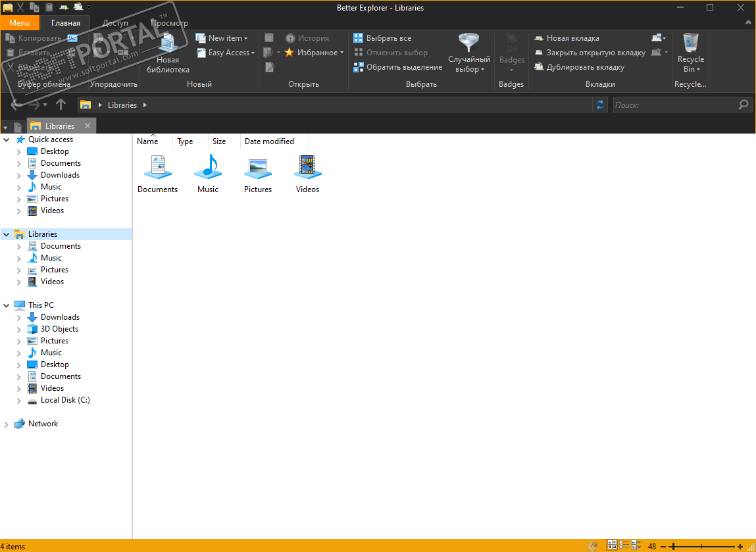Sort by Name column header

(147, 141)
